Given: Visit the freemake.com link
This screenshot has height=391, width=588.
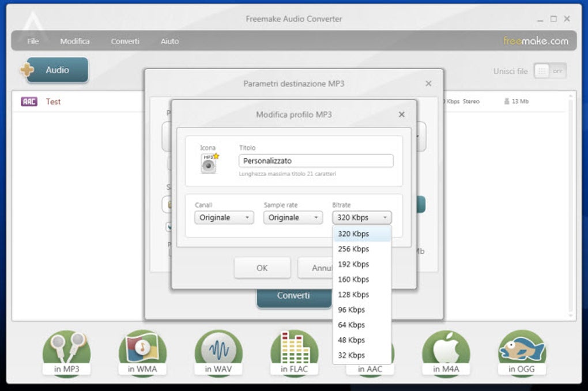Looking at the screenshot, I should point(536,41).
